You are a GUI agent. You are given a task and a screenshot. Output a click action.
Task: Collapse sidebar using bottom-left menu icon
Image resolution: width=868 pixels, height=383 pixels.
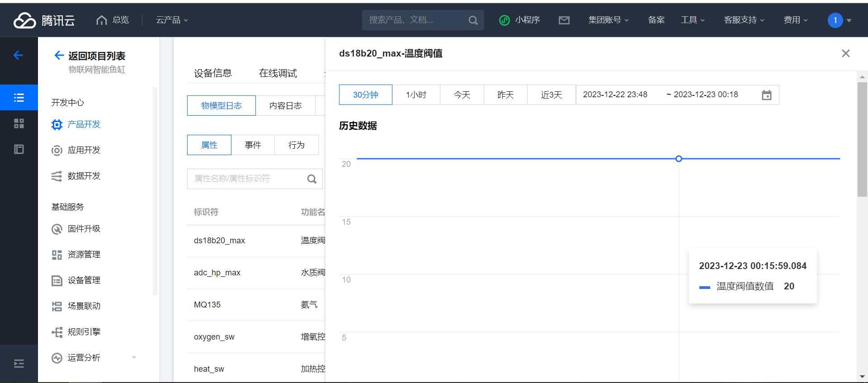(x=19, y=364)
